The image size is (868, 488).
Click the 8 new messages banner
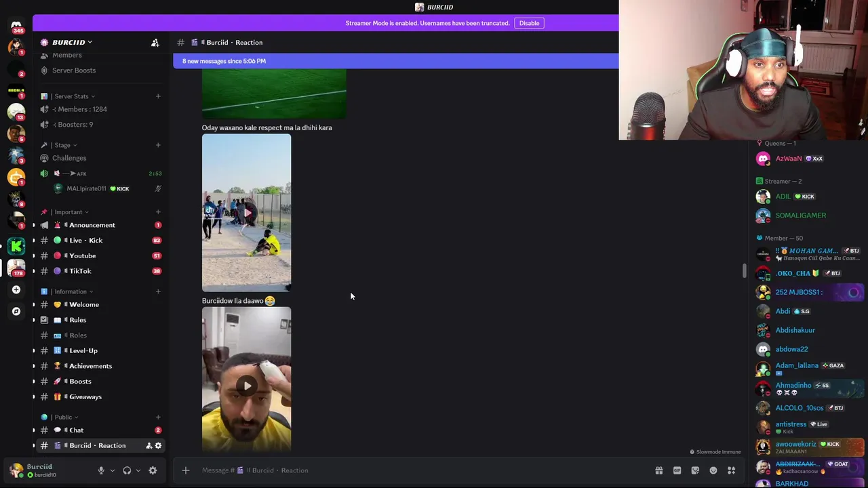[395, 61]
